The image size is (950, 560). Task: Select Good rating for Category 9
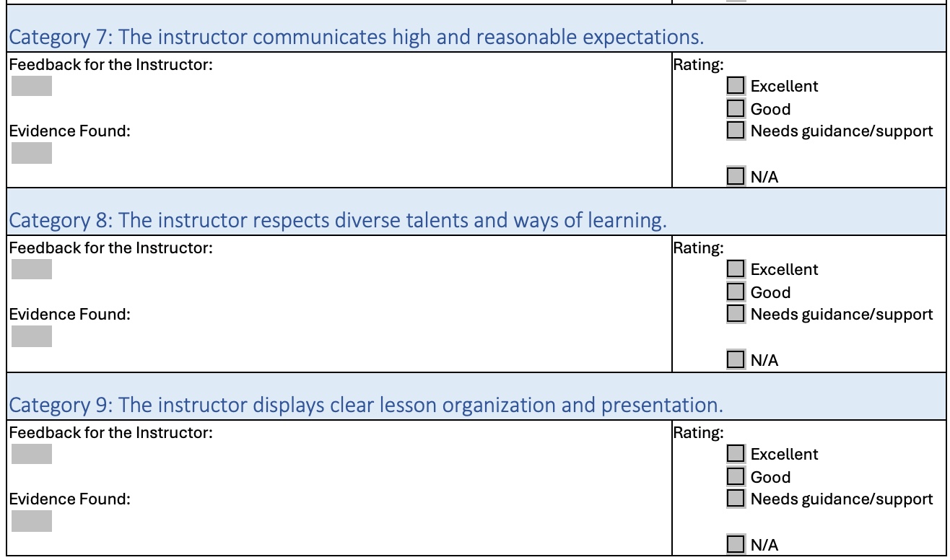736,477
